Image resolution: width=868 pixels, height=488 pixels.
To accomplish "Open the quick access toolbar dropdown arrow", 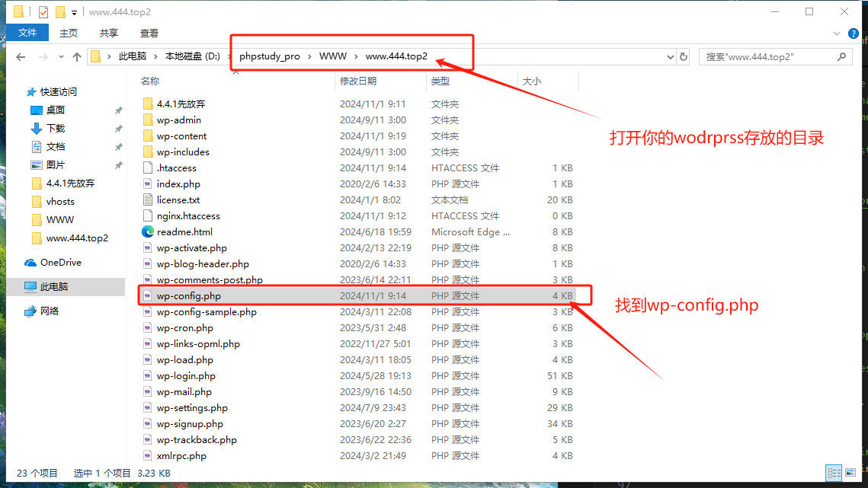I will coord(74,12).
